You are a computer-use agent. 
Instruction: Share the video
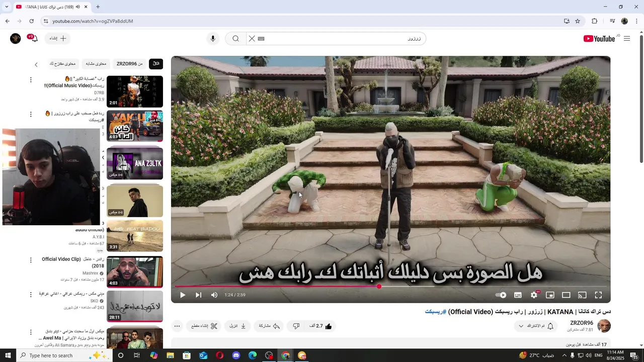point(269,326)
